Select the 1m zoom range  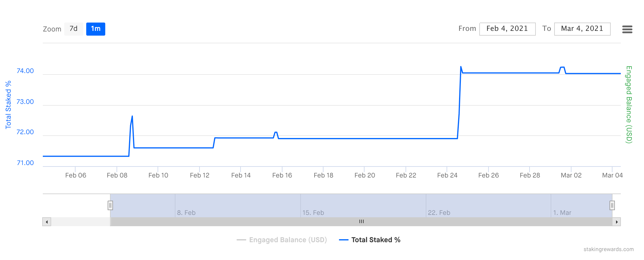point(95,29)
